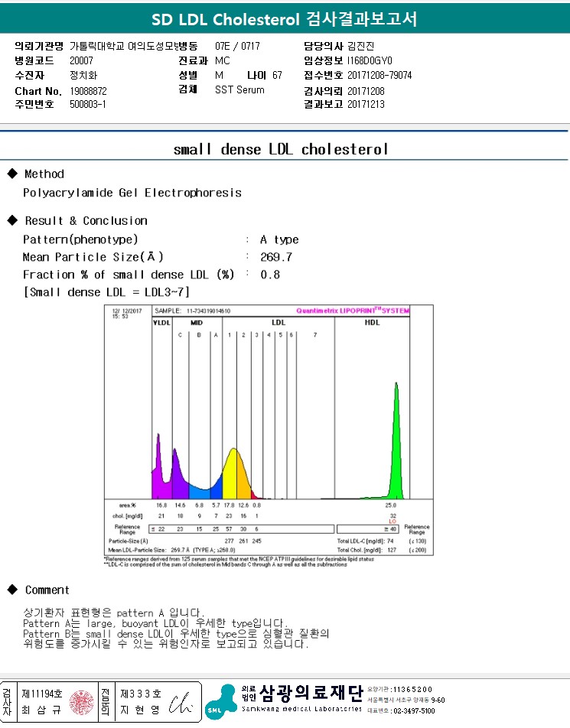Click the comment line starting 'Pattern B는 small dense'
This screenshot has height=728, width=570.
pos(176,633)
